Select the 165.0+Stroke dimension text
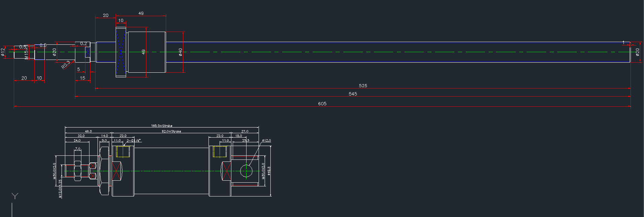 161,126
